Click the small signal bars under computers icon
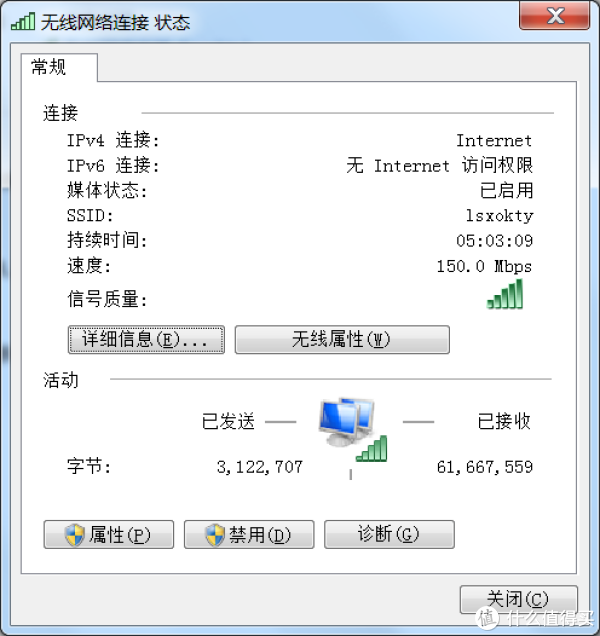The width and height of the screenshot is (600, 636). pos(372,449)
